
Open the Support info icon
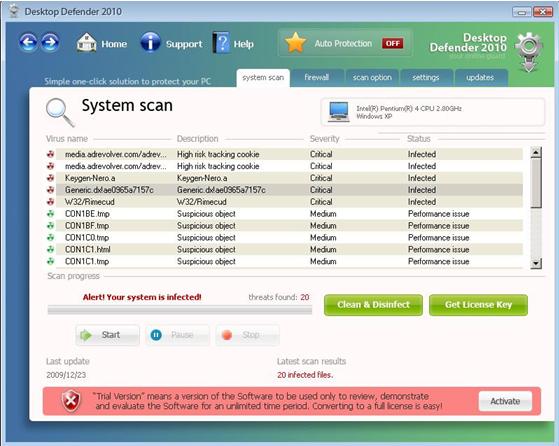click(x=150, y=43)
